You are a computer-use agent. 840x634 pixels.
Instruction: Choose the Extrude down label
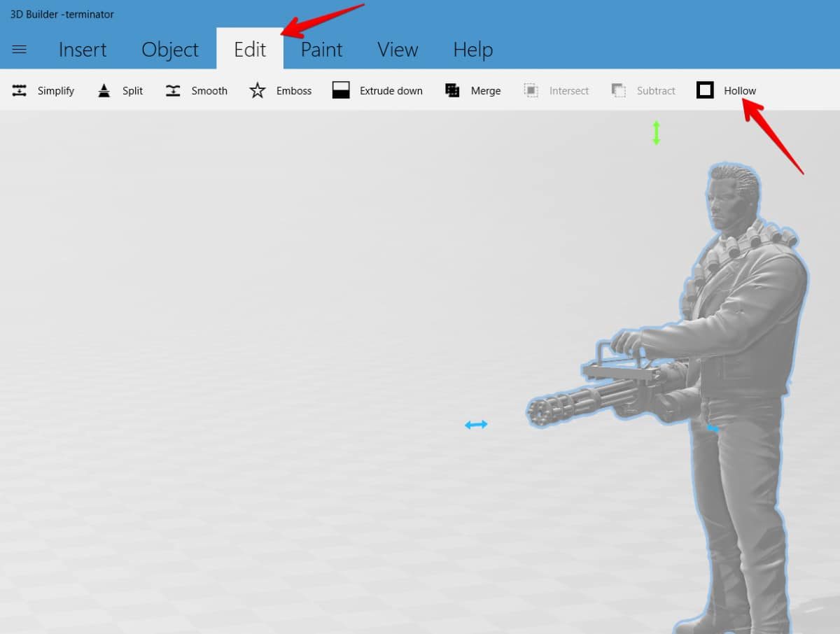[x=391, y=91]
